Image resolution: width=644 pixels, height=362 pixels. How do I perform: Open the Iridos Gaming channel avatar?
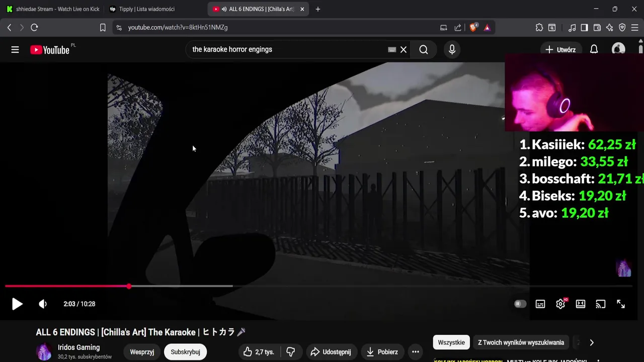[x=44, y=351]
